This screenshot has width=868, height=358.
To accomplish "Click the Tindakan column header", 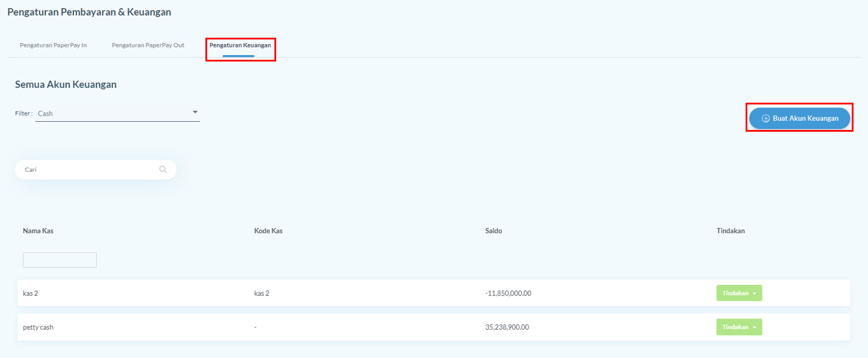I will point(730,231).
